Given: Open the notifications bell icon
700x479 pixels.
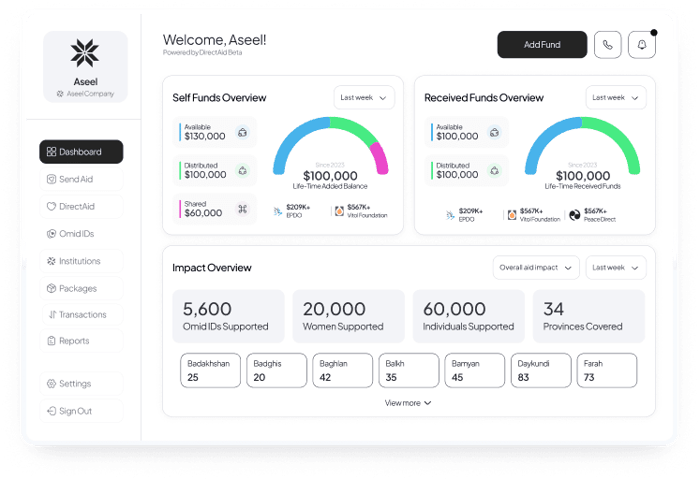Looking at the screenshot, I should tap(641, 45).
